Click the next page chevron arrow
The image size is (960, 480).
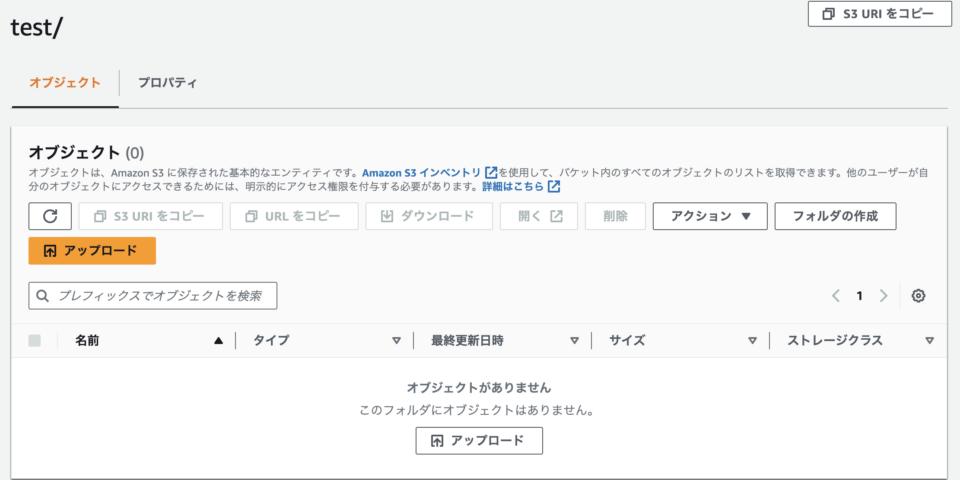[883, 296]
